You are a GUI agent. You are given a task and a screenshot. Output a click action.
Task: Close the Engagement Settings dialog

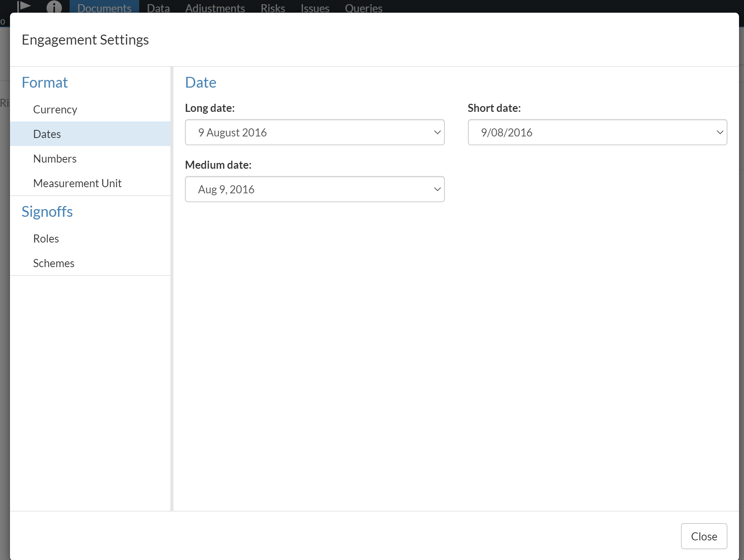click(704, 536)
